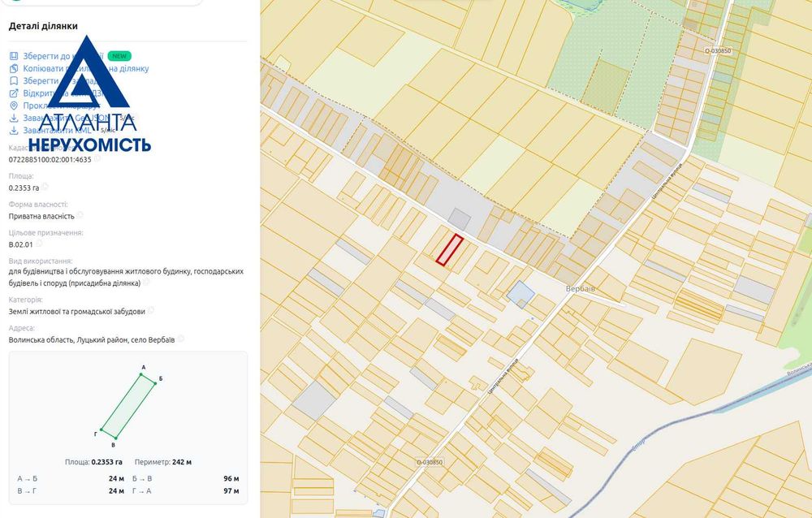812x518 pixels.
Task: Click the Вербаїв village label on map
Action: coord(581,288)
